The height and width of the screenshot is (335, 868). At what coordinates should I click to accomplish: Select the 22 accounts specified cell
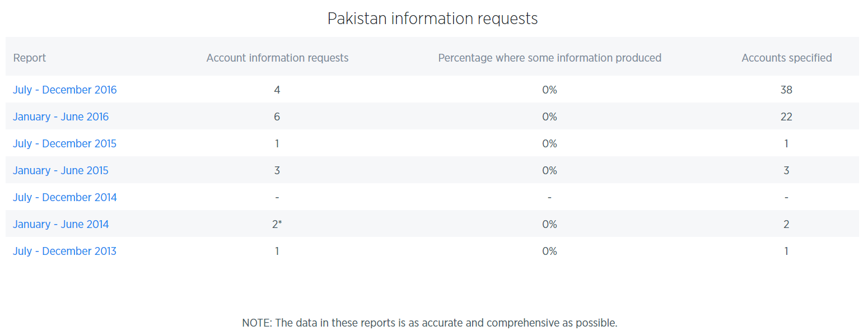(786, 117)
